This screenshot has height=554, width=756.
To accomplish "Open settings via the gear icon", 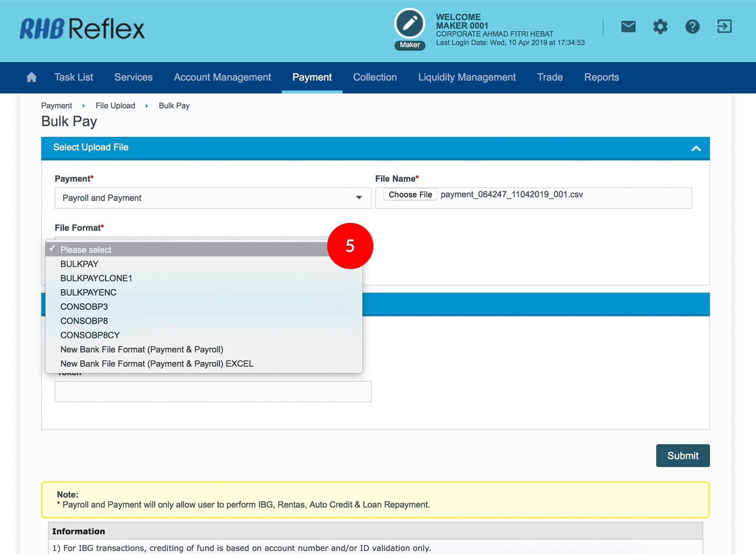I will pyautogui.click(x=660, y=26).
